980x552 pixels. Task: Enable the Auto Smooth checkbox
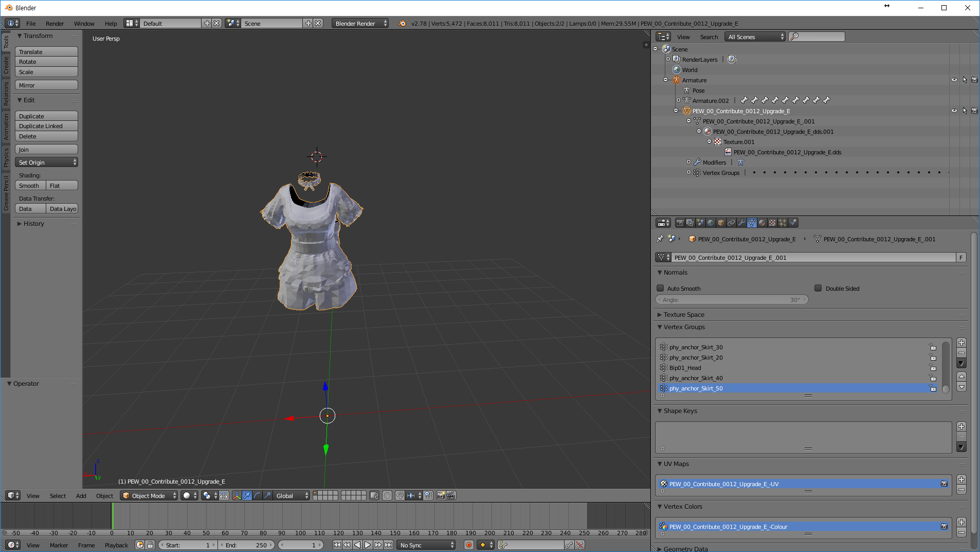click(661, 289)
